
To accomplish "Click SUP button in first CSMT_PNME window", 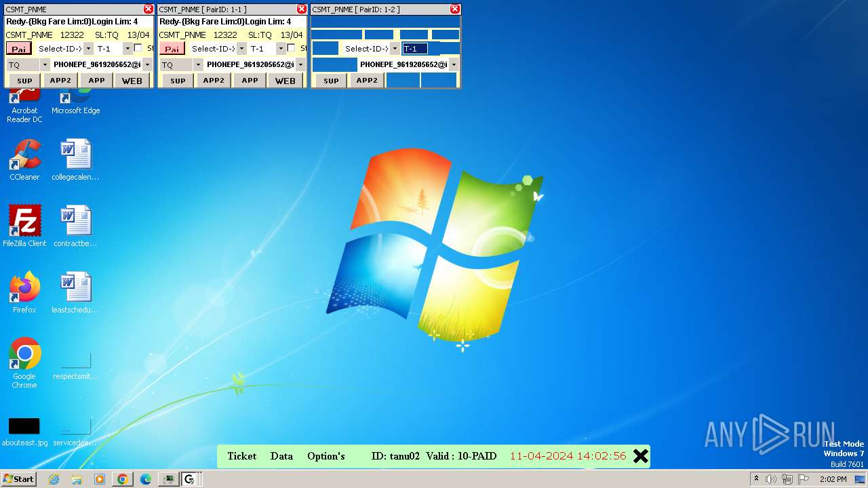I will click(x=25, y=81).
